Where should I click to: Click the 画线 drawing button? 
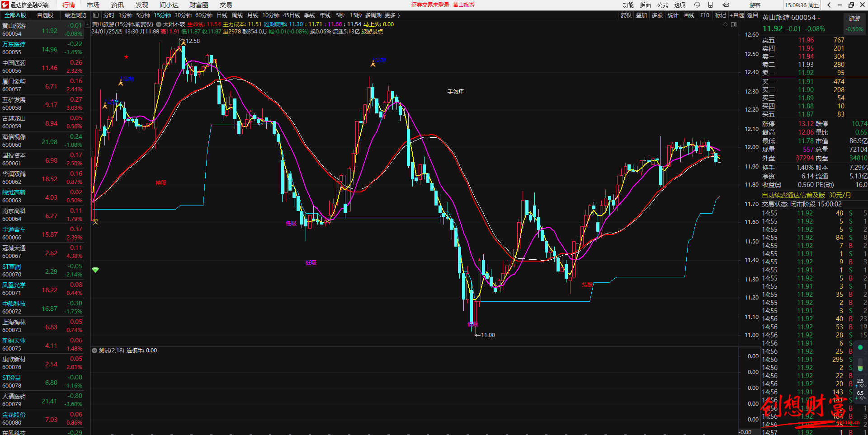(689, 15)
